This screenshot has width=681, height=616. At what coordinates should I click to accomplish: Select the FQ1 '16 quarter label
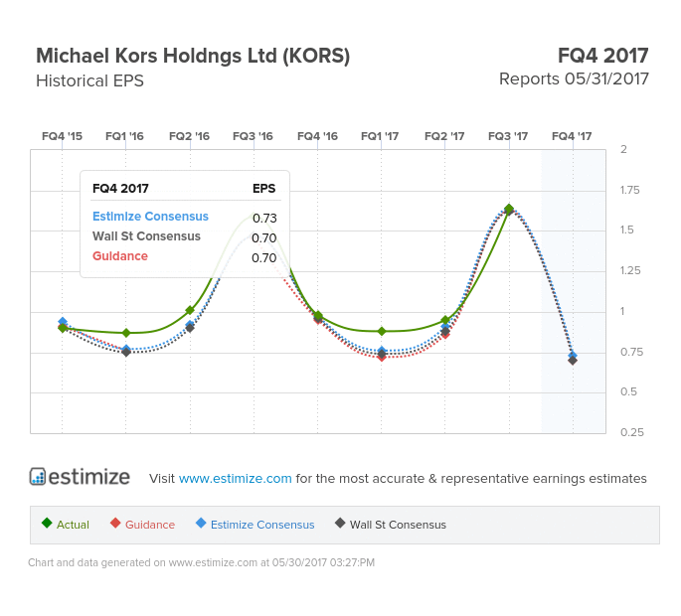(124, 136)
